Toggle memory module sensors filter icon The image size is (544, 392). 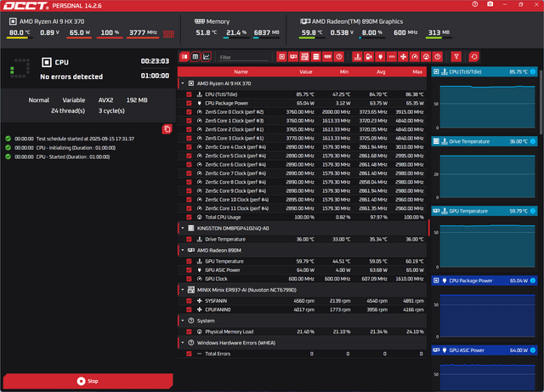[327, 57]
